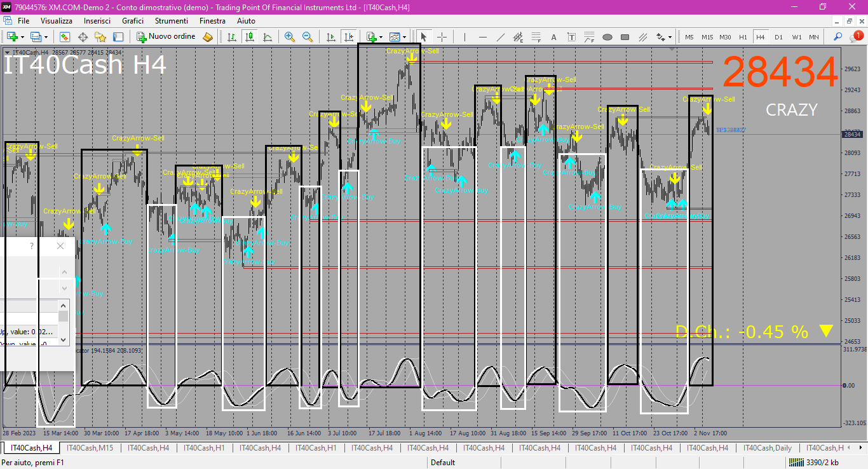The height and width of the screenshot is (469, 868).
Task: Switch to the M15 timeframe
Action: [x=707, y=37]
